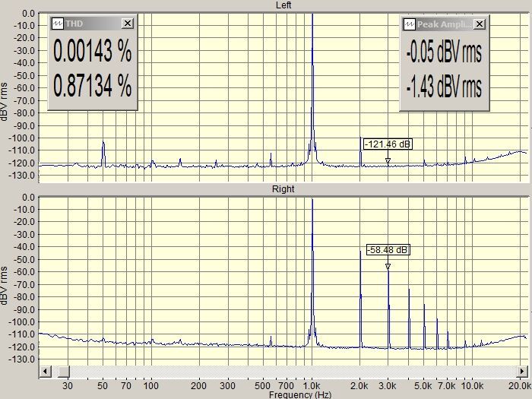Click the 0.87134 % THD value
The height and width of the screenshot is (399, 532).
pyautogui.click(x=93, y=85)
